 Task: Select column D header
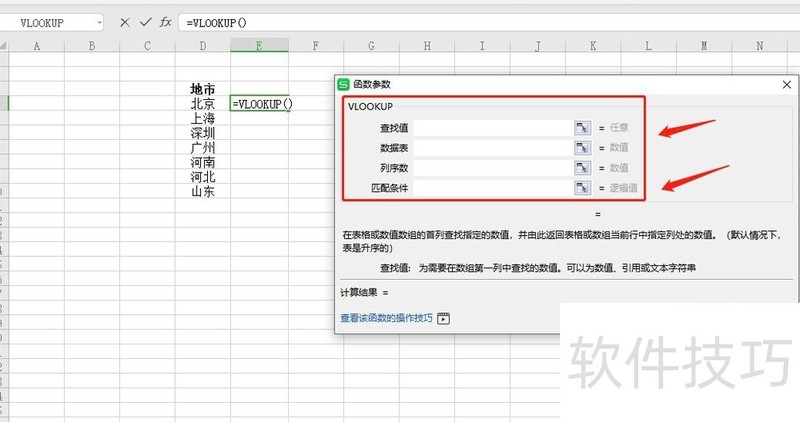click(x=203, y=45)
